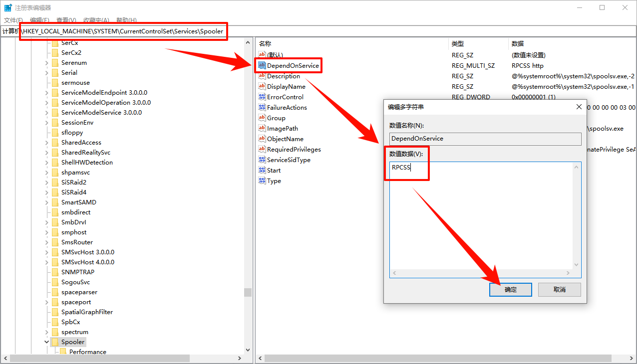Click the folder icon of Performance subkey

[x=63, y=352]
